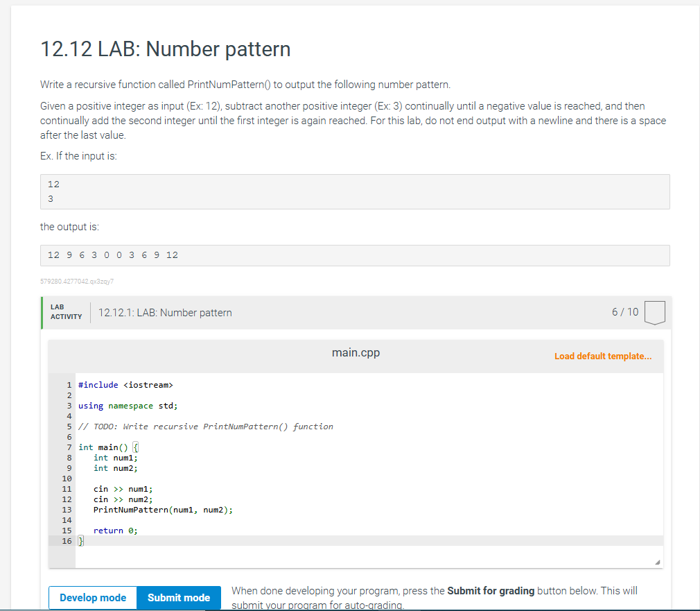
Task: Select line number 7 in the gutter
Action: point(68,447)
